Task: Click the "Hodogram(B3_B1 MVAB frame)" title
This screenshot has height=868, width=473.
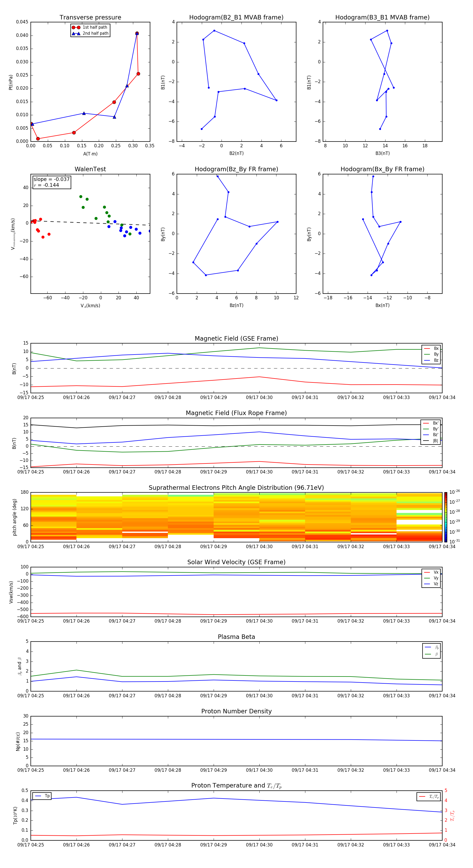Action: click(x=382, y=18)
